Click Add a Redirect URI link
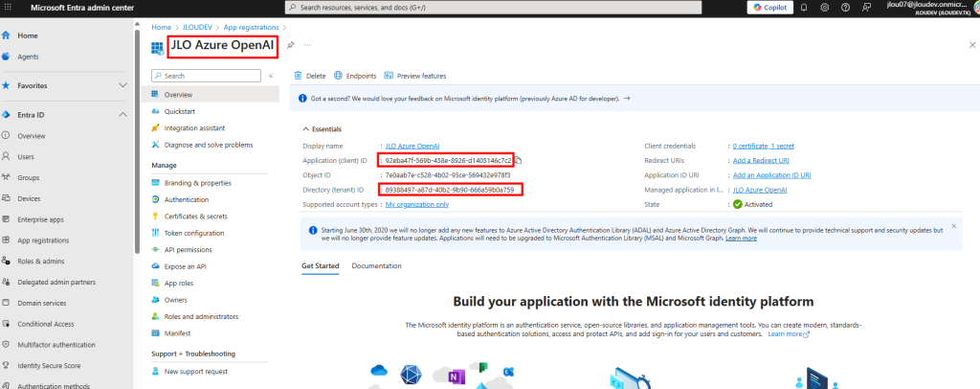Image resolution: width=980 pixels, height=389 pixels. (761, 161)
